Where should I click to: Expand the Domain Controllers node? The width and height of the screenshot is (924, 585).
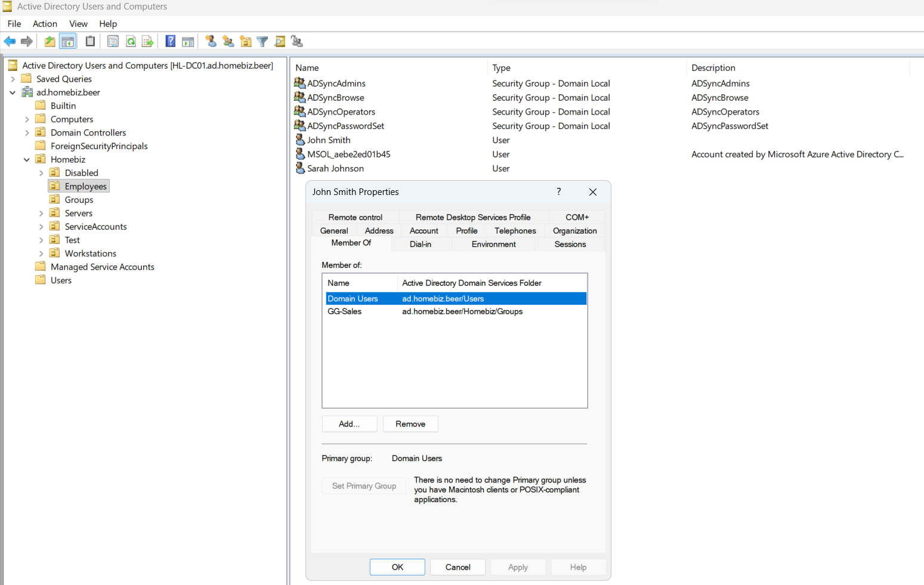click(27, 132)
